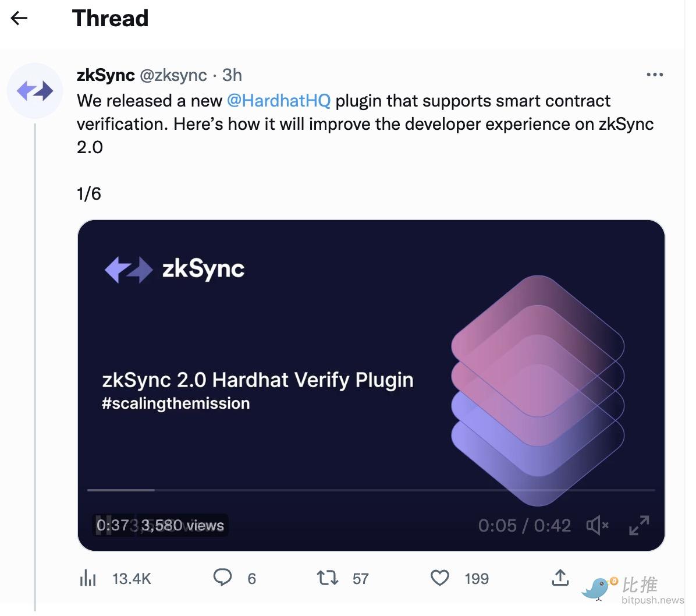Seek on the video progress bar
The image size is (696, 616).
[371, 490]
